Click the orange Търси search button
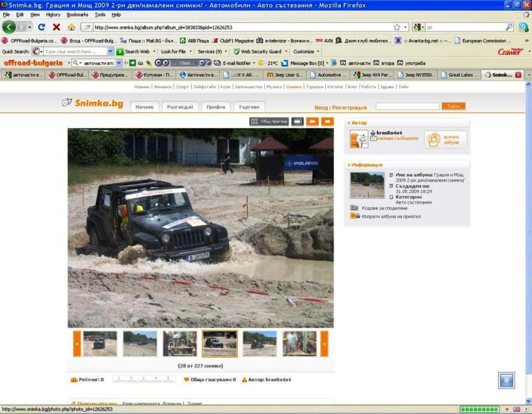Viewport: 532px width, 414px height. [x=453, y=106]
